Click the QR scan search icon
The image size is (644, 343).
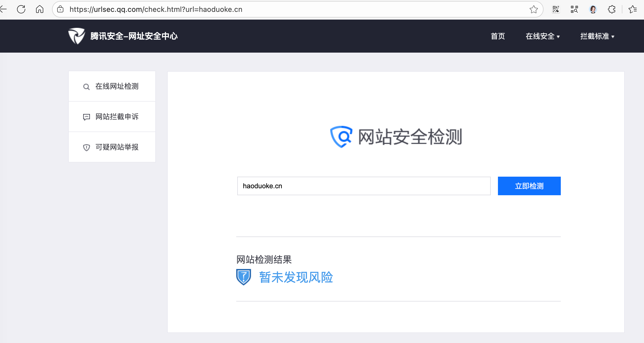pos(574,10)
